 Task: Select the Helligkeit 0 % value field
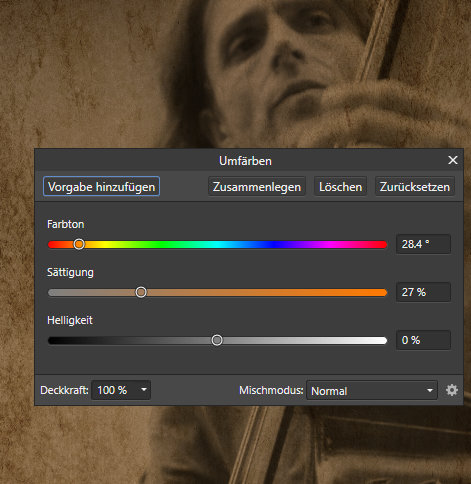pyautogui.click(x=423, y=340)
